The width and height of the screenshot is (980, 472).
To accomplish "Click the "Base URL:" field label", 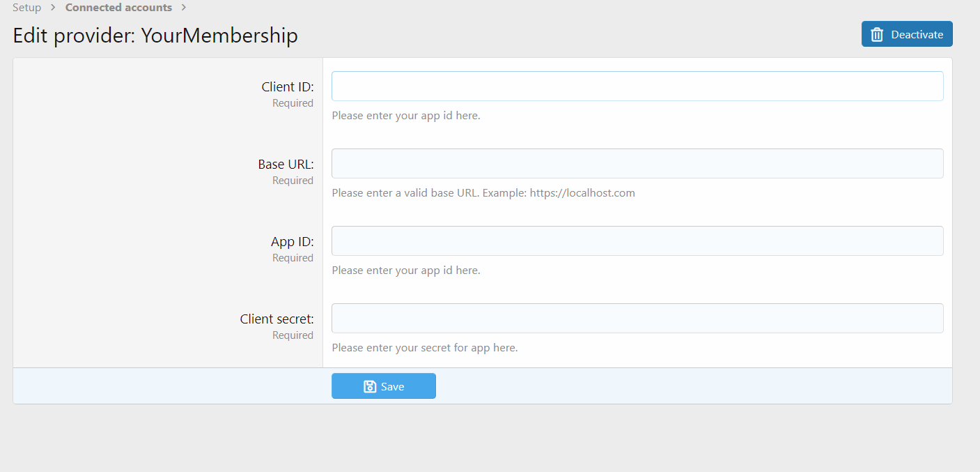I will click(286, 165).
